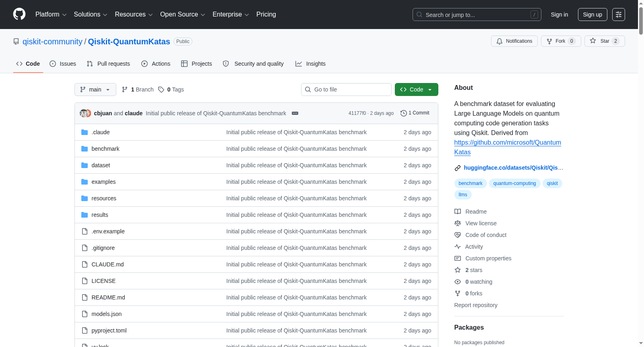Star the Qiskit-QuantumKatas repository
Viewport: 644px width, 347px height.
605,41
